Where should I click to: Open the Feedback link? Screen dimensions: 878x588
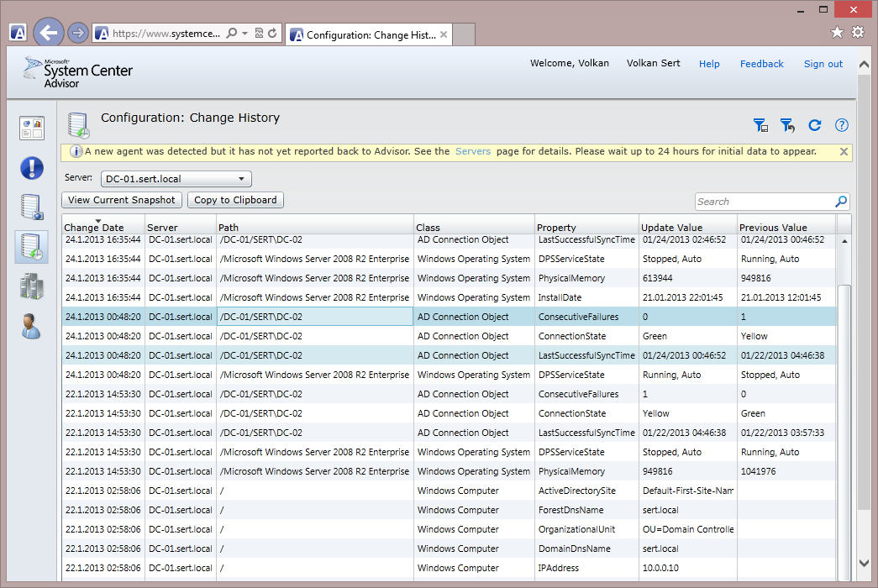click(761, 64)
